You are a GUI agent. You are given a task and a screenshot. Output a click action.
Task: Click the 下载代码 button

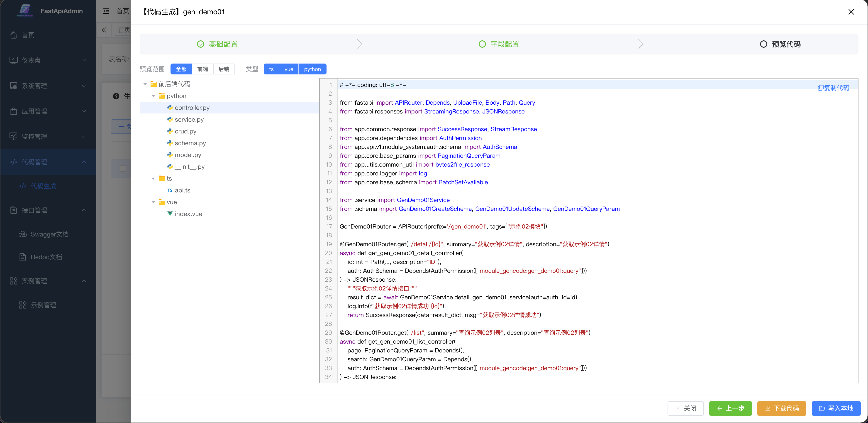781,408
